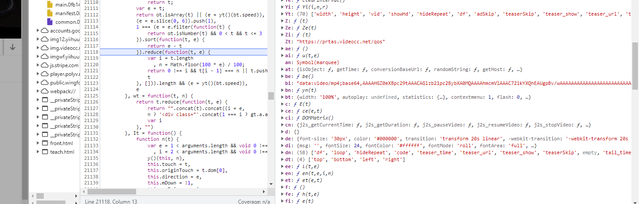The image size is (644, 204).
Task: Expand the front.html frame node
Action: pos(38,143)
